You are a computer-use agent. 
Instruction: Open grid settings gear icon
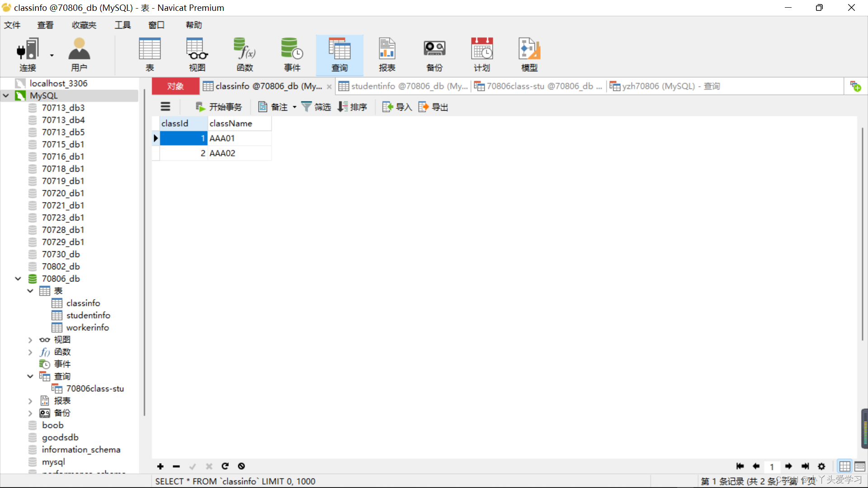pyautogui.click(x=821, y=466)
